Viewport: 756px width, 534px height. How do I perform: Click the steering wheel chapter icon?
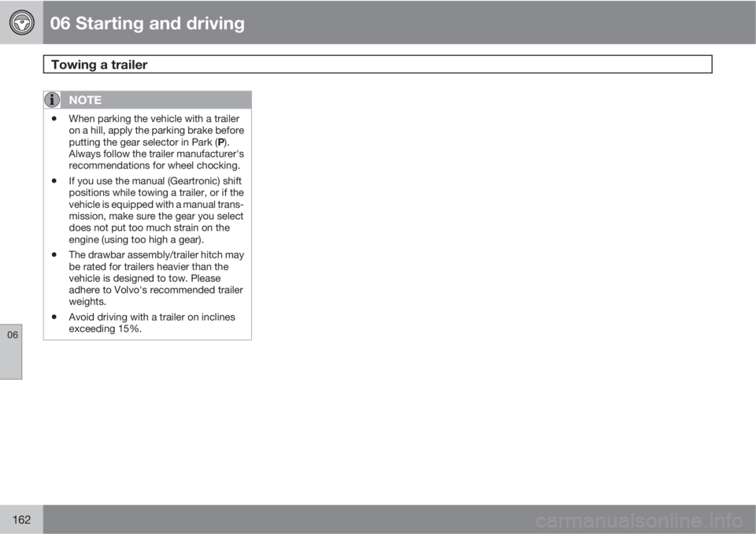pos(22,23)
